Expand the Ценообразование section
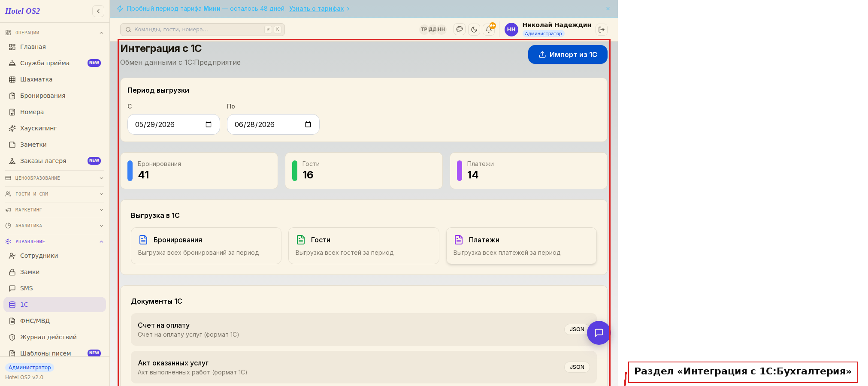The height and width of the screenshot is (386, 868). (54, 178)
